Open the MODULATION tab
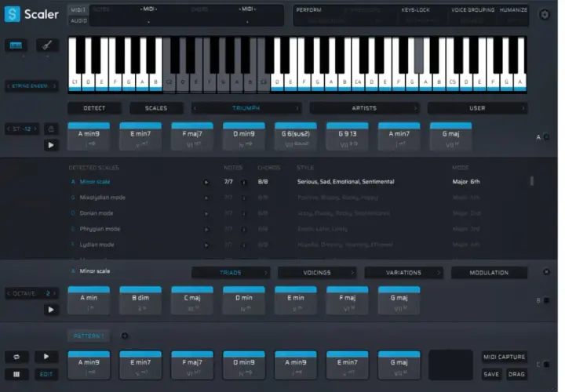 pos(489,273)
